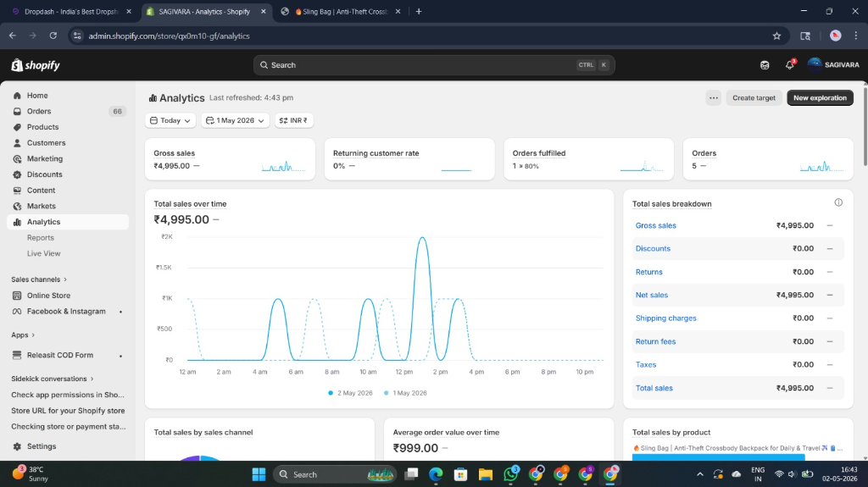Click the Shopify logo
Screen dimensions: 868x487
(36, 65)
